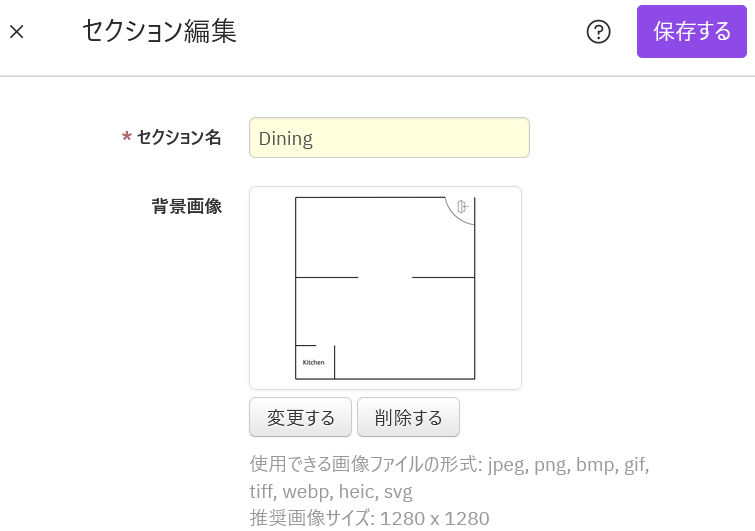755x531 pixels.
Task: Close the section edit dialog
Action: 17,32
